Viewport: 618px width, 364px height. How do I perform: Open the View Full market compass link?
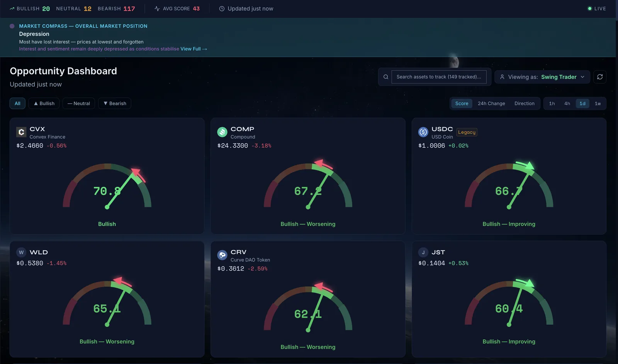194,49
